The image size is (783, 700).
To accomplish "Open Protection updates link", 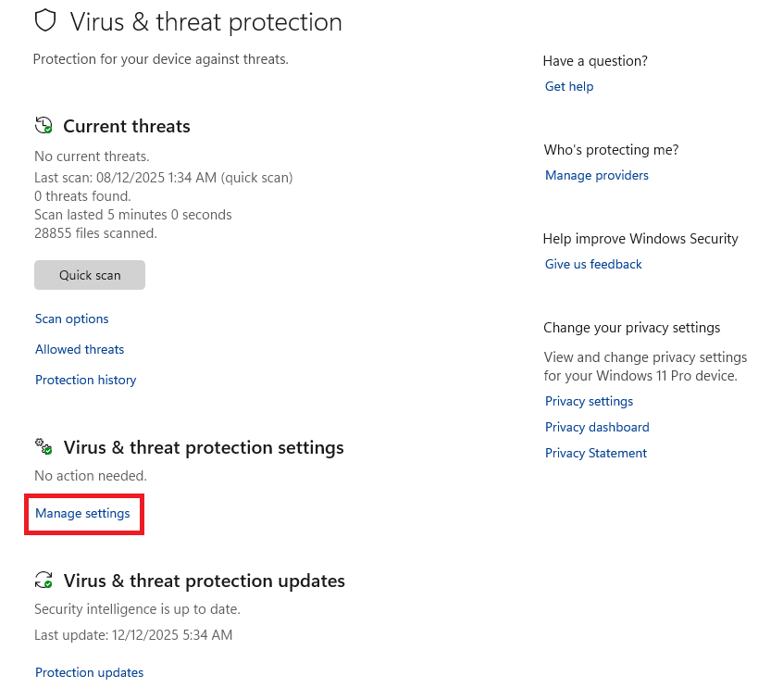I will point(89,672).
